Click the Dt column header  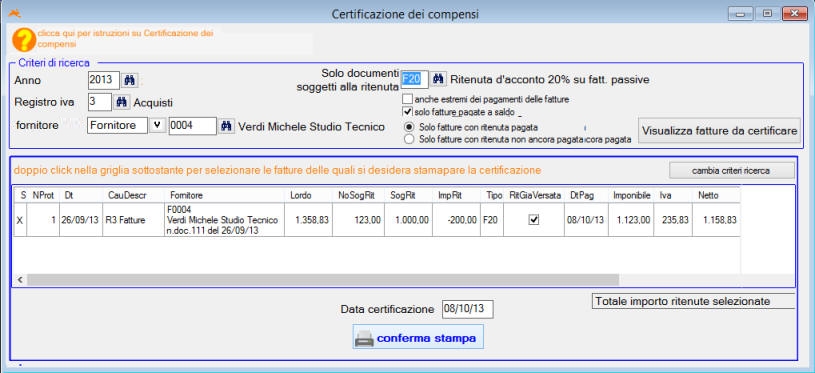tap(81, 195)
